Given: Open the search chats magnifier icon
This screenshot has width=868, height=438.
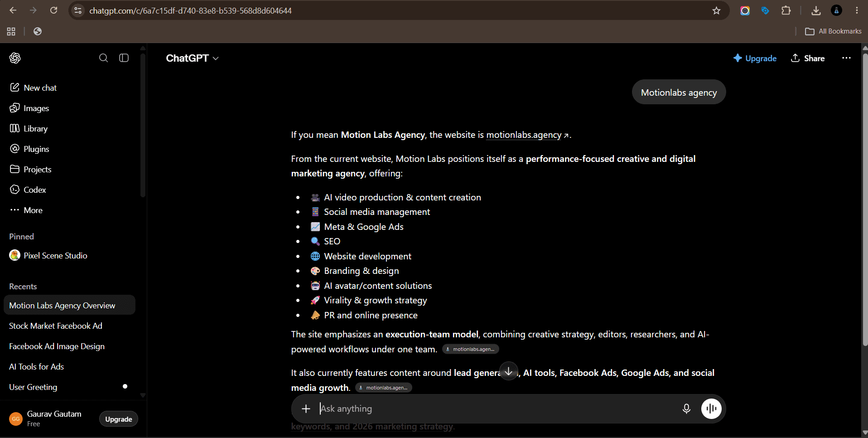Looking at the screenshot, I should 104,58.
